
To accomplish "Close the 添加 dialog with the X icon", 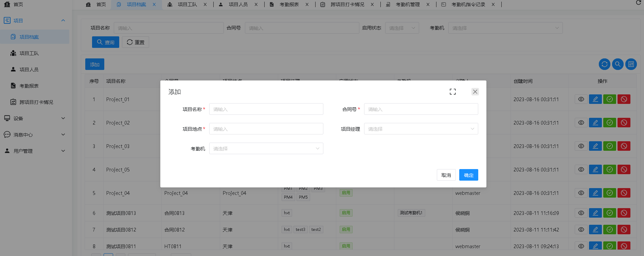I will point(475,92).
